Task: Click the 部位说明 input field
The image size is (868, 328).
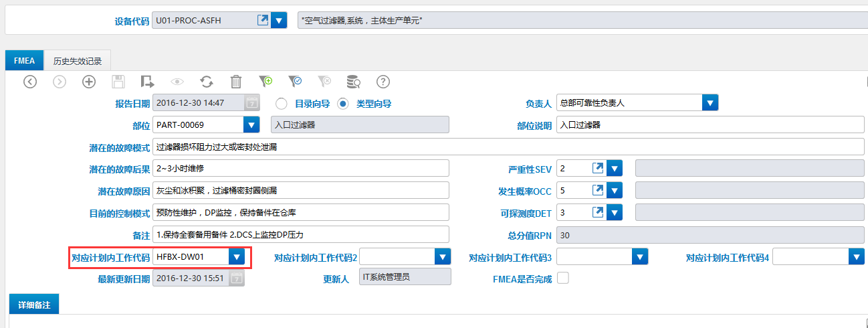Action: (711, 125)
